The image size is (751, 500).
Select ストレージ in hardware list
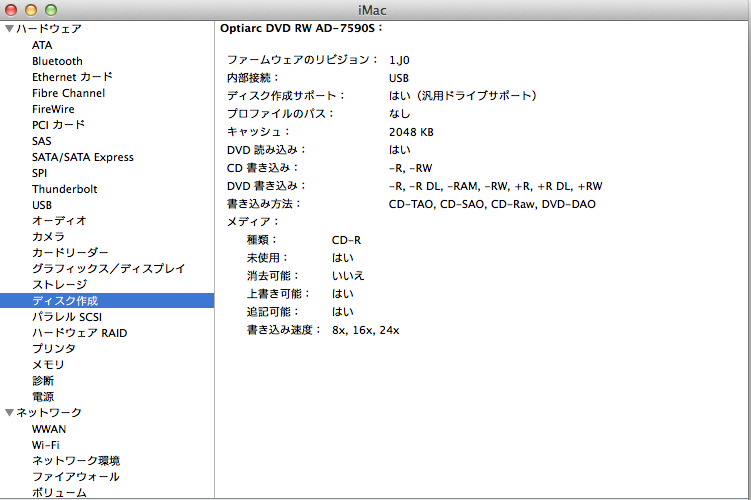click(59, 285)
